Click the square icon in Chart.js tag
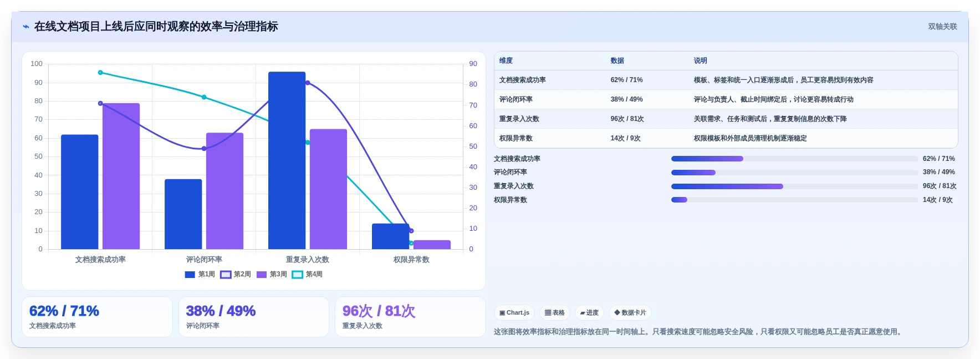This screenshot has height=359, width=980. click(502, 313)
